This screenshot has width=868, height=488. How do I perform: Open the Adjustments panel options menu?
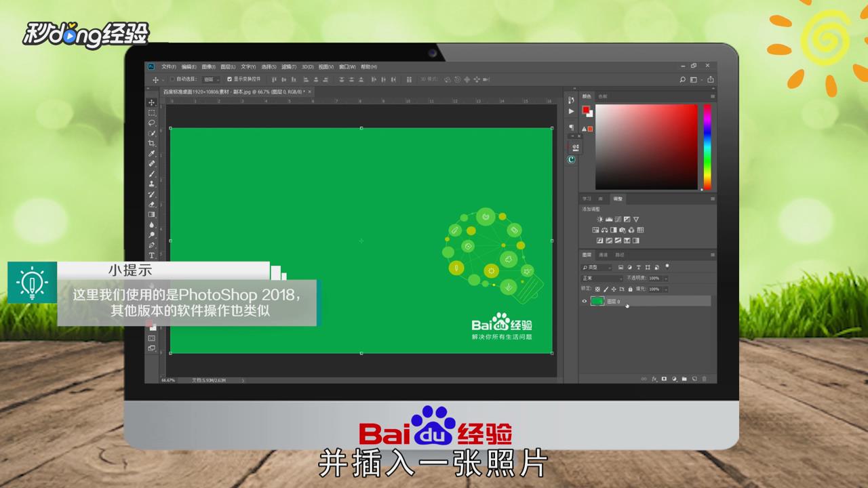point(713,199)
